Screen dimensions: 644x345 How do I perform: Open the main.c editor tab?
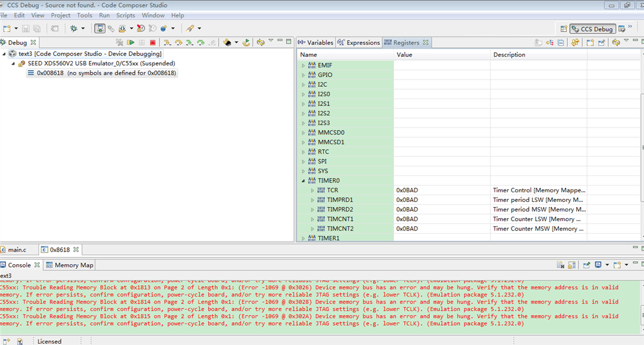click(17, 249)
